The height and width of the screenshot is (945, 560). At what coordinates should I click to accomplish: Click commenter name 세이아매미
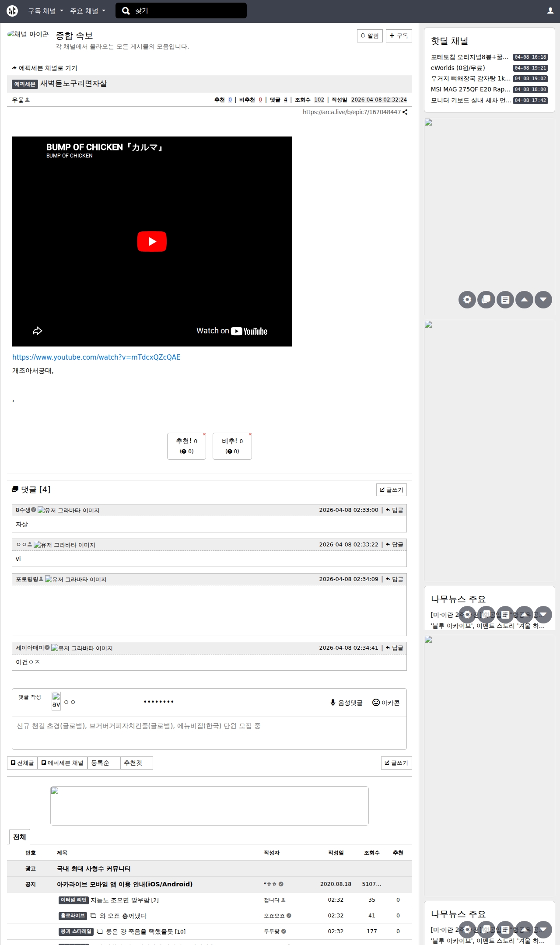30,648
